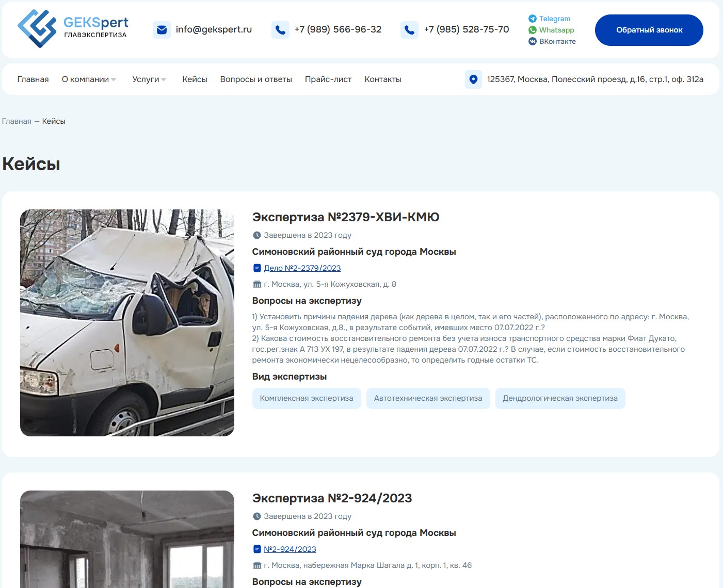The width and height of the screenshot is (723, 588).
Task: Open the ВКонтакте social icon
Action: (x=532, y=41)
